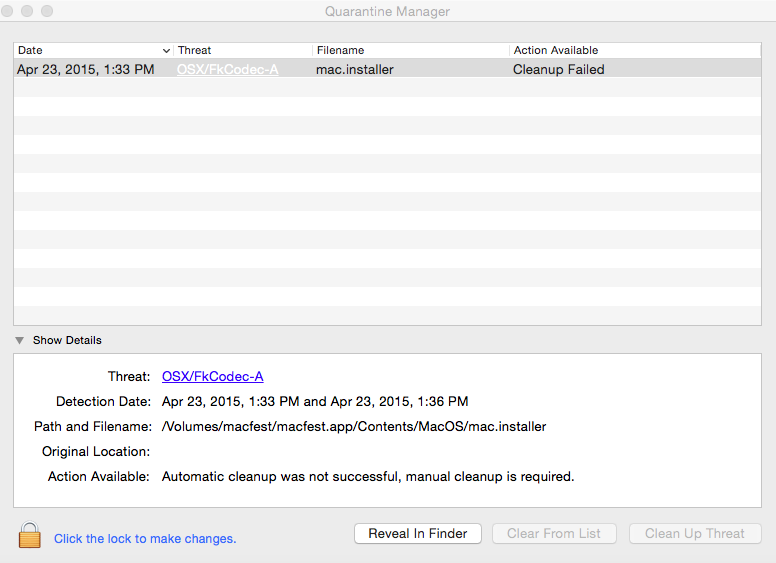776x563 pixels.
Task: Click the 'Click the lock to make changes' text
Action: 145,539
